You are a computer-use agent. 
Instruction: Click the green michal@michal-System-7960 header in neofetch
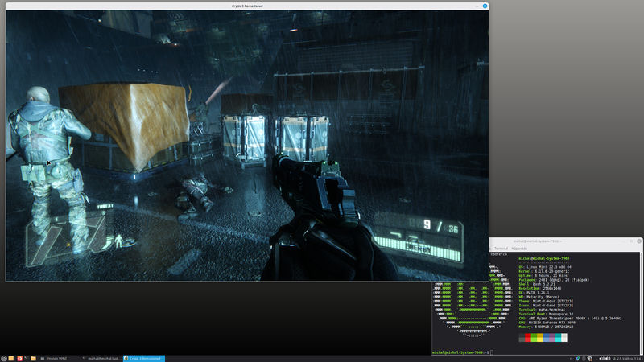(544, 258)
